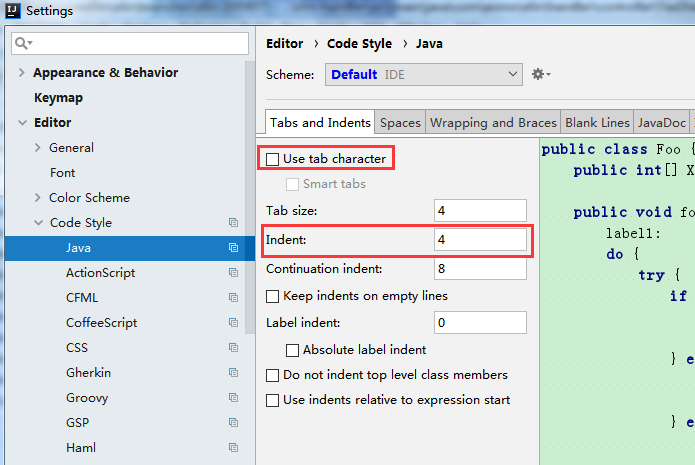Switch to the Spaces tab
The height and width of the screenshot is (465, 695).
click(x=400, y=122)
